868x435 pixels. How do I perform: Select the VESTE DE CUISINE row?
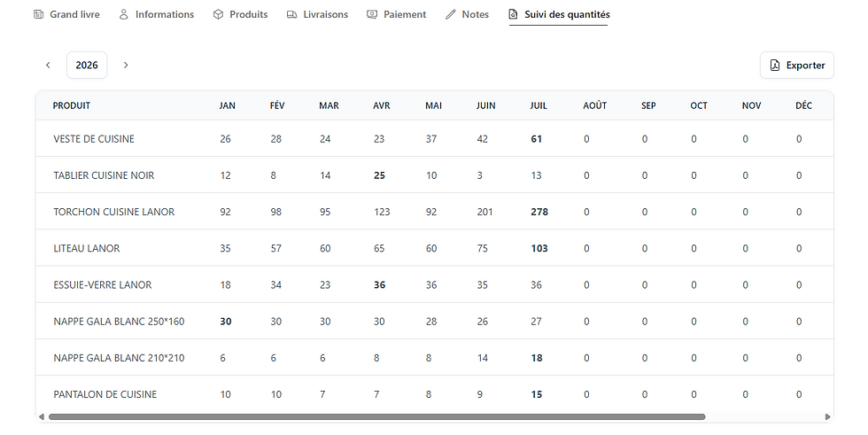435,139
